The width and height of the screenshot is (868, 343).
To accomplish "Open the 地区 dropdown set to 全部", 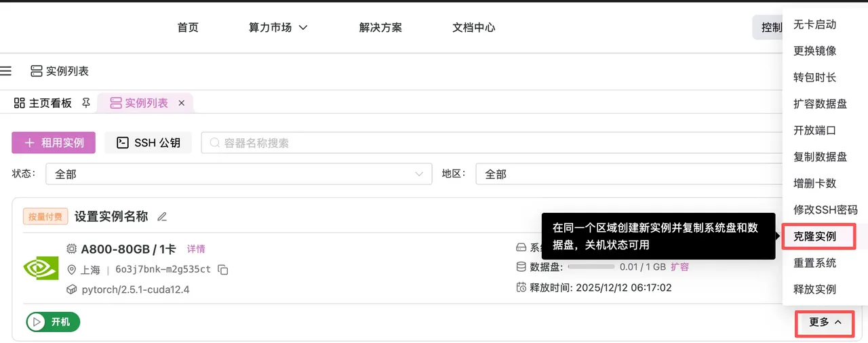I will [x=629, y=174].
